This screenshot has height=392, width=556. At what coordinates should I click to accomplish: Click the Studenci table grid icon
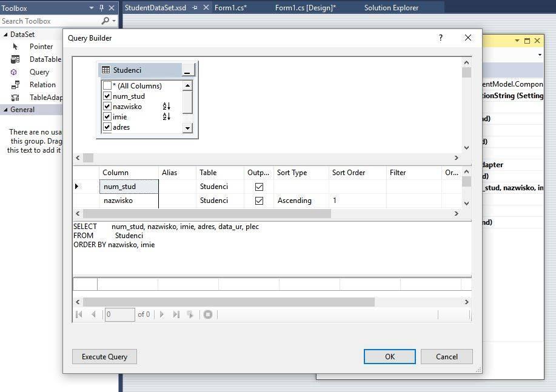pyautogui.click(x=106, y=70)
